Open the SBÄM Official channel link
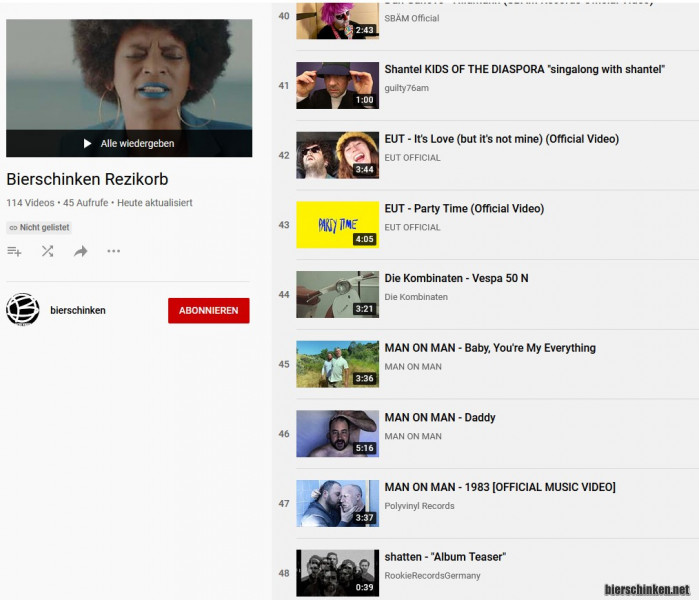 [x=412, y=18]
